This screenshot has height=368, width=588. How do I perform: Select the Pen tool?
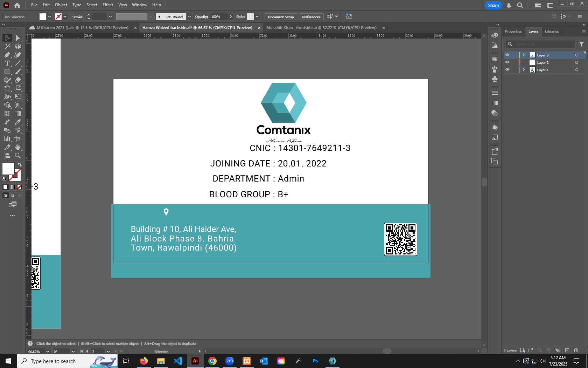click(x=7, y=55)
